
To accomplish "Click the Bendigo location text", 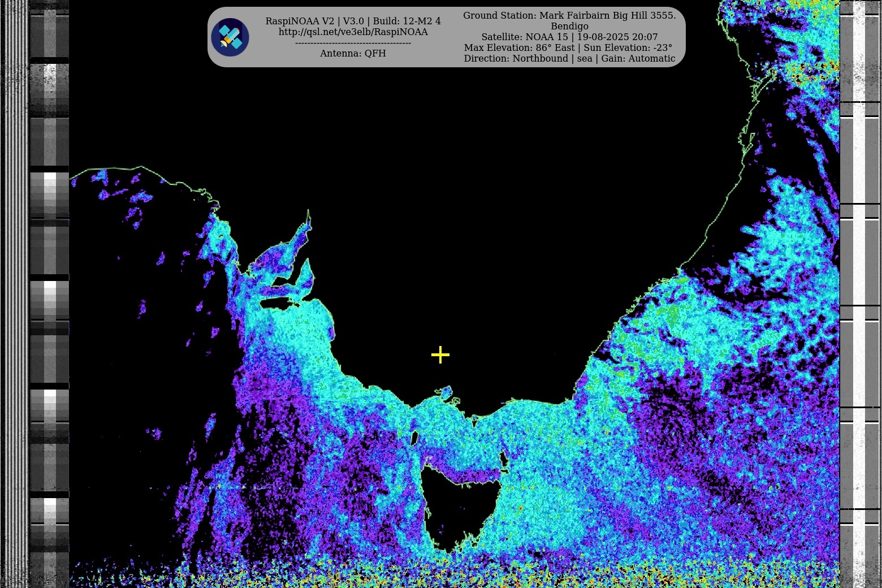I will pos(569,26).
